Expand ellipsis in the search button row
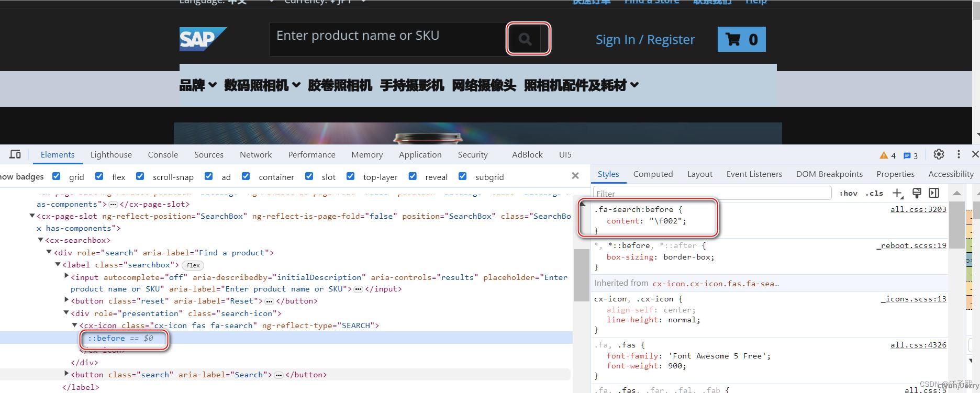The width and height of the screenshot is (980, 393). pyautogui.click(x=279, y=375)
